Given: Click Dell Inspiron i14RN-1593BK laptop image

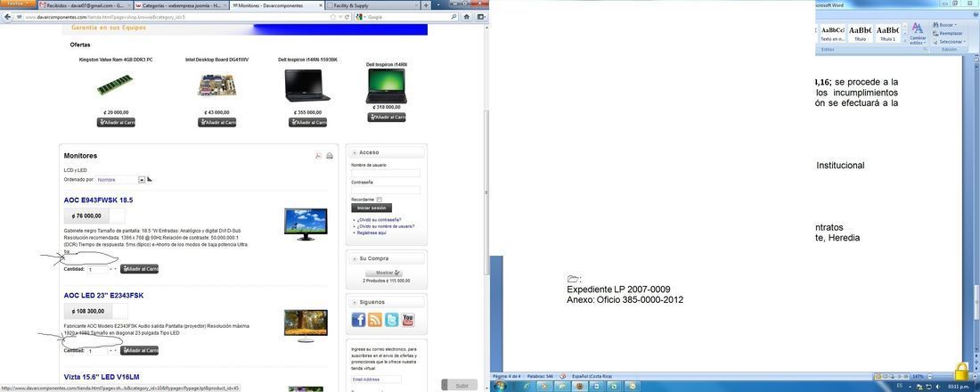Looking at the screenshot, I should pos(307,86).
